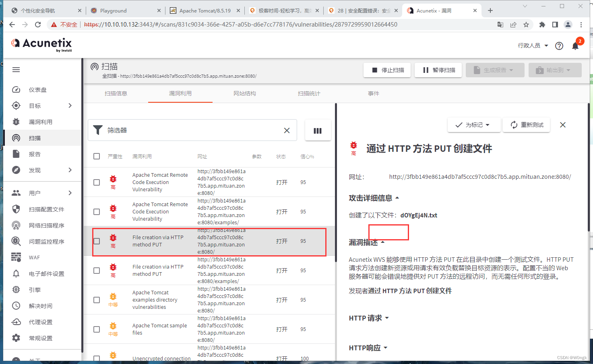593x364 pixels.
Task: Close the vulnerability detail panel
Action: pos(563,125)
